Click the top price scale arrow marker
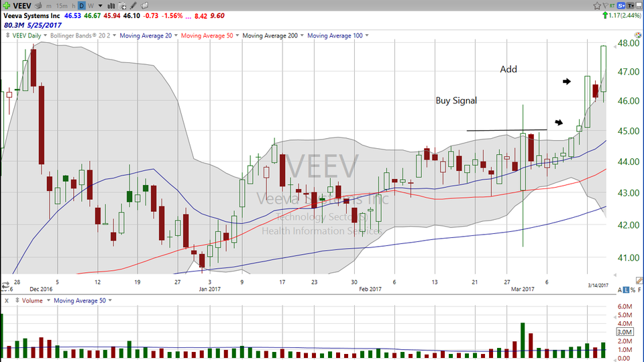Screen dimensions: 644x362 [614, 47]
